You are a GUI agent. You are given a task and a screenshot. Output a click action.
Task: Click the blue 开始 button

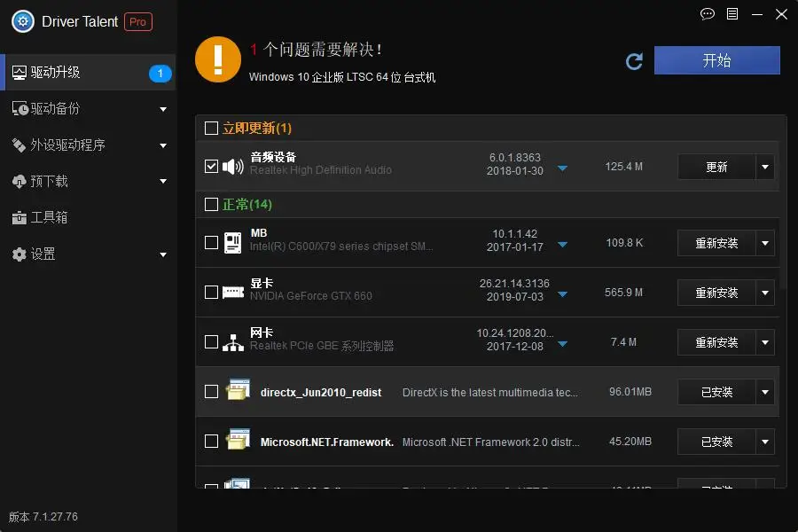click(716, 60)
